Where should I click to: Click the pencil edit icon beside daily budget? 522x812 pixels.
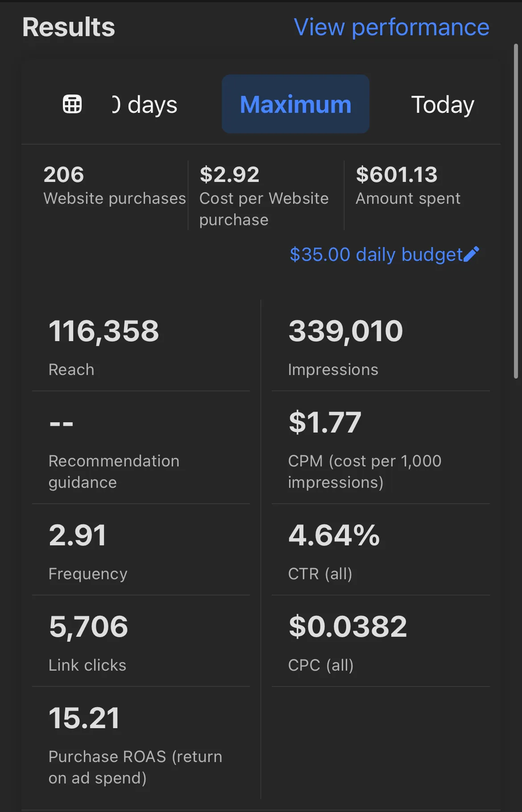tap(472, 254)
